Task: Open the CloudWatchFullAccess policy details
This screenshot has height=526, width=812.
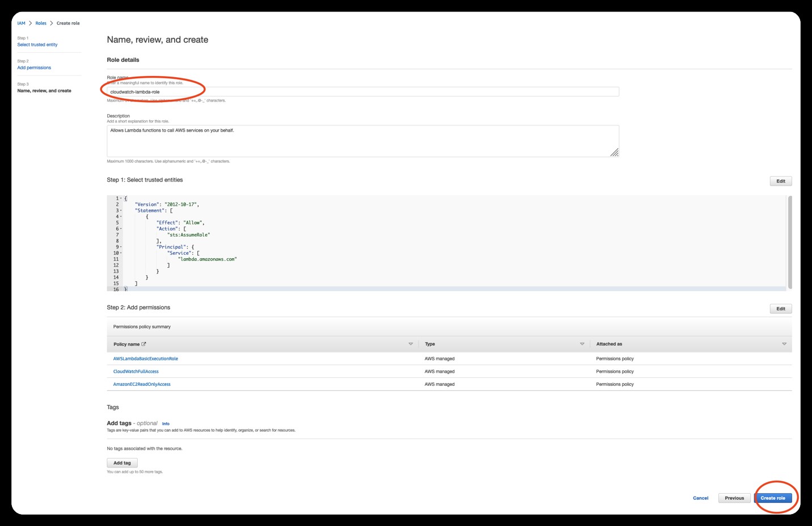Action: point(136,371)
